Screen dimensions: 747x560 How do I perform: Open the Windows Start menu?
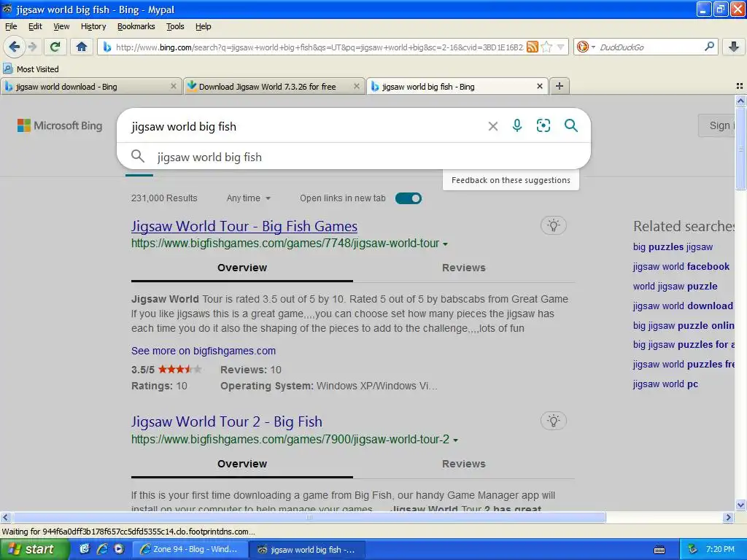[34, 550]
